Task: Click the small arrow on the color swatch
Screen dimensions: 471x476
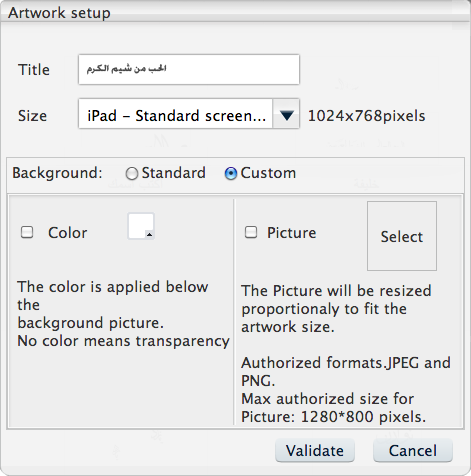Action: click(x=150, y=235)
